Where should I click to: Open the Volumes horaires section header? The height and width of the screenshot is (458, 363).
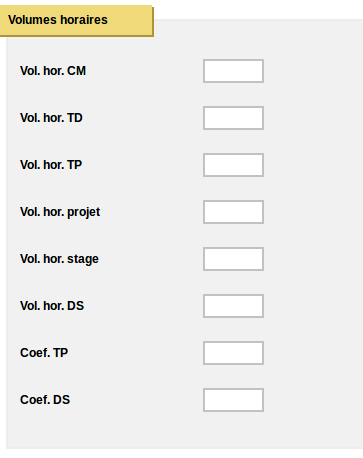tap(76, 20)
